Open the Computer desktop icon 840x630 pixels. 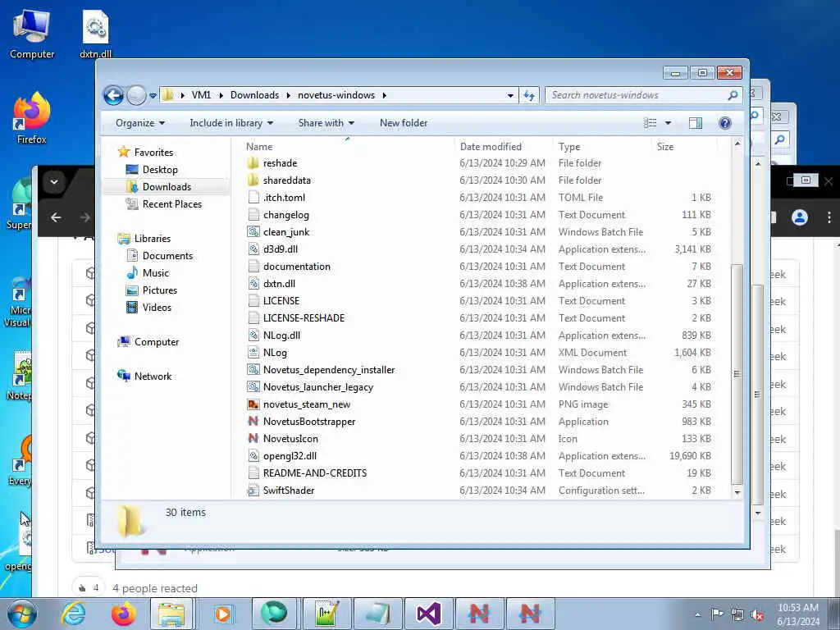32,34
